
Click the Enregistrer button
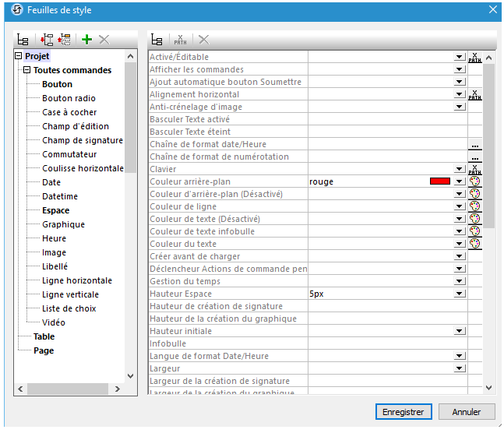[403, 412]
